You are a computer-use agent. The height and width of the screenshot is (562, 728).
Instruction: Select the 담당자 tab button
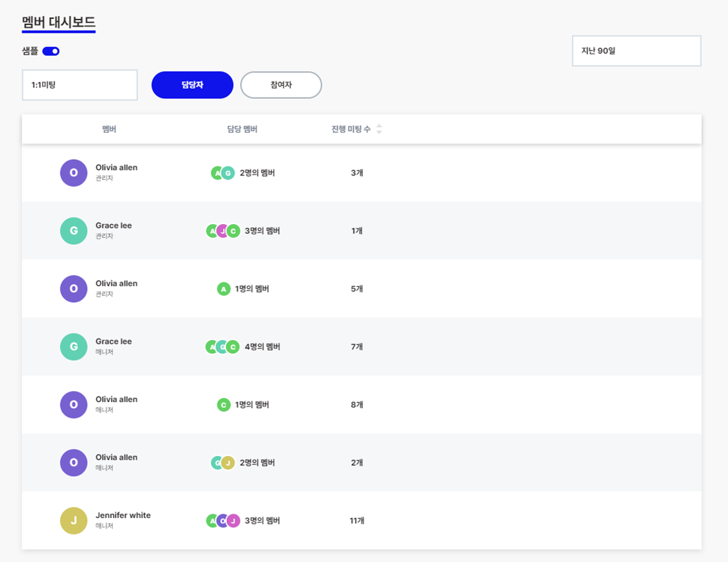(192, 85)
